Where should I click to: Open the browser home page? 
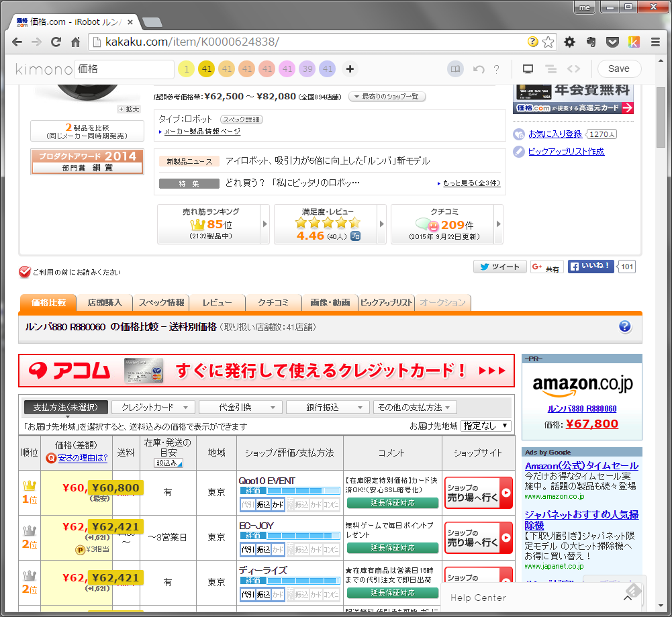click(x=75, y=42)
